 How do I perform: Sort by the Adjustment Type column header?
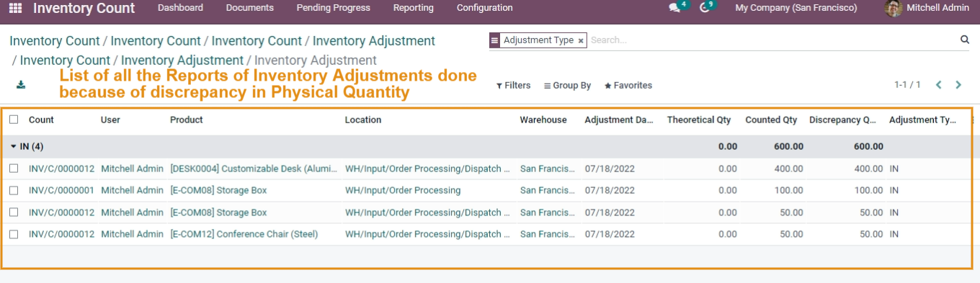click(x=922, y=120)
